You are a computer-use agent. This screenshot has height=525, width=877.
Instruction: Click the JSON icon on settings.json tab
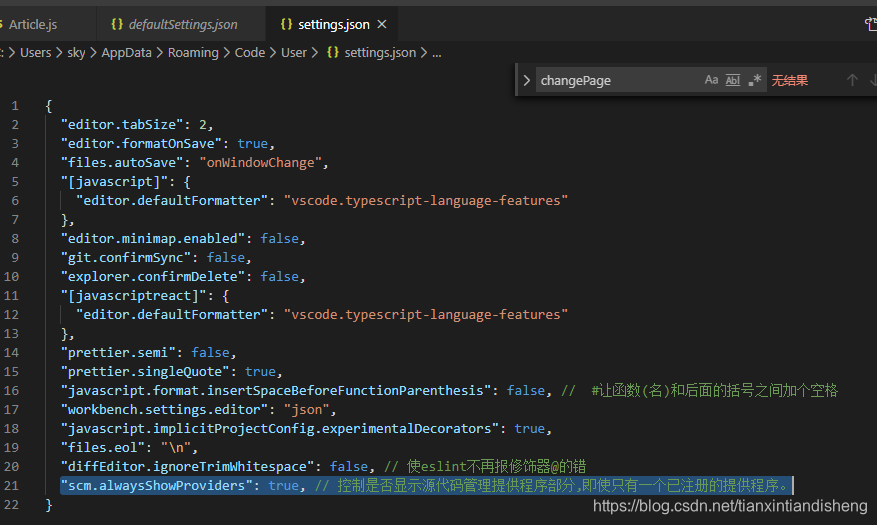point(286,25)
